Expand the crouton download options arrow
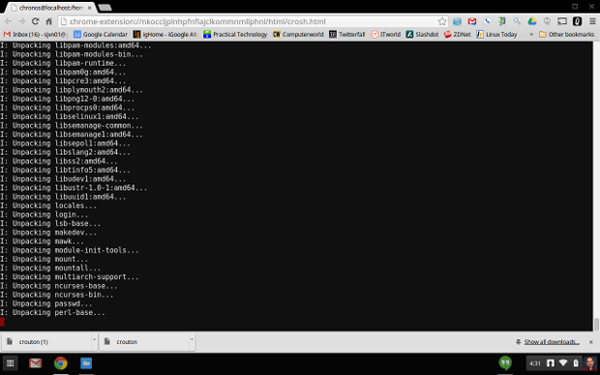The width and height of the screenshot is (600, 375). pos(192,339)
